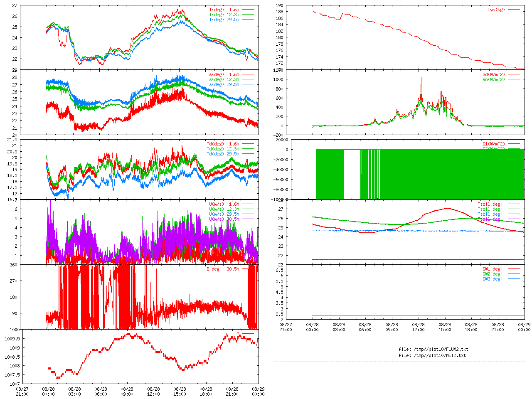The image size is (532, 399).
Task: Click the 'Sd(W/m^2)' legend label
Action: click(x=494, y=75)
